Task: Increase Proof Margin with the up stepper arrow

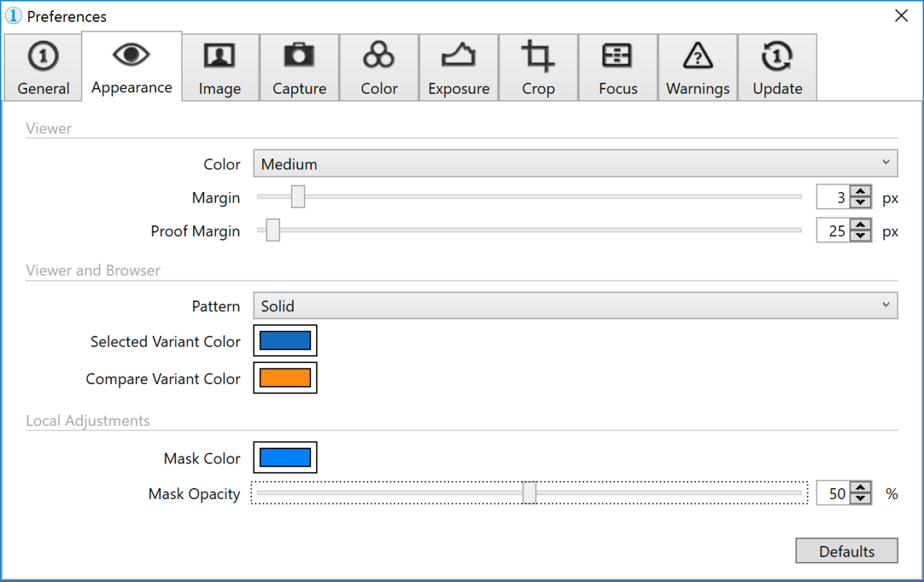Action: 860,225
